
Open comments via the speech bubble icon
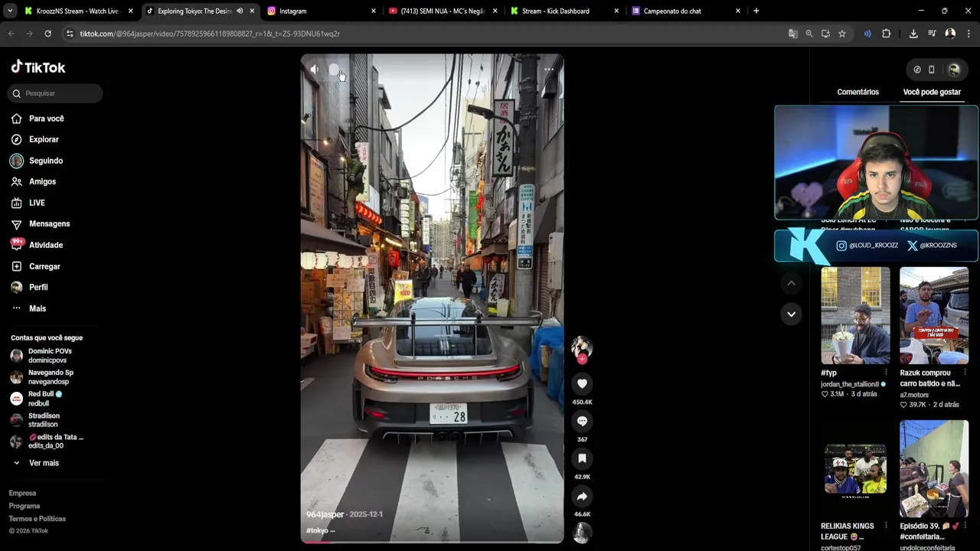pos(582,421)
